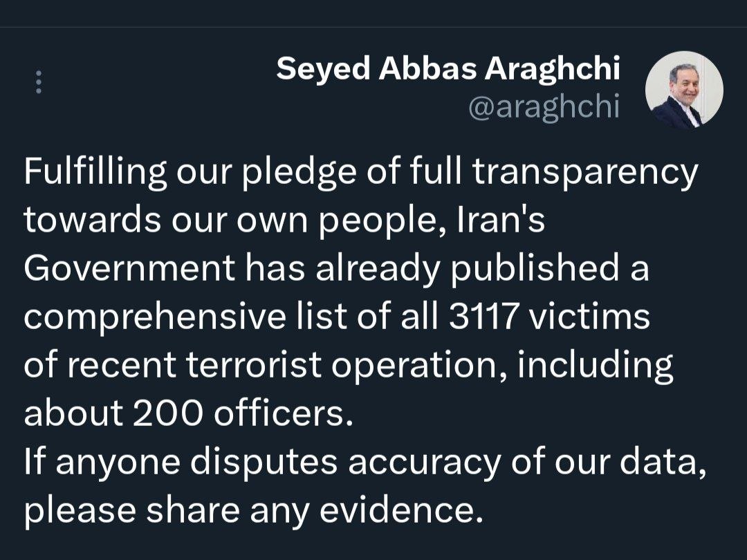Click the tweet line starting "Fulfilling our pledge"

(360, 171)
